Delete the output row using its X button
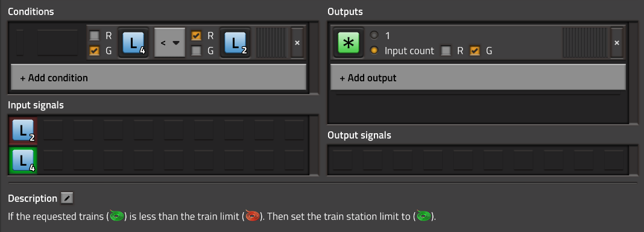The height and width of the screenshot is (232, 644). pos(616,43)
